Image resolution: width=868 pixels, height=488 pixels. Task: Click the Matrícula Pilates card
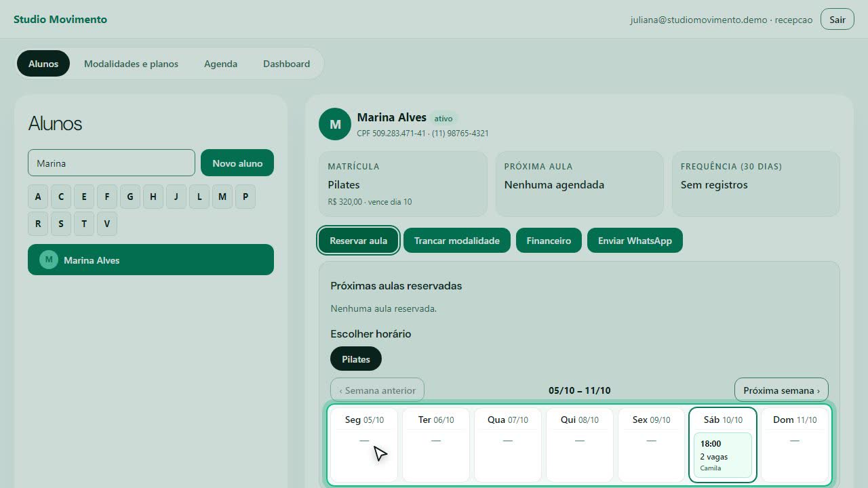point(403,184)
